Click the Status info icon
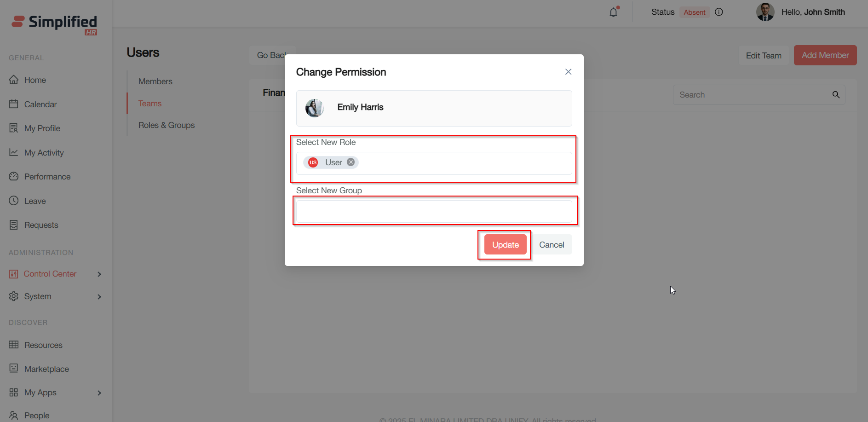 click(x=719, y=12)
